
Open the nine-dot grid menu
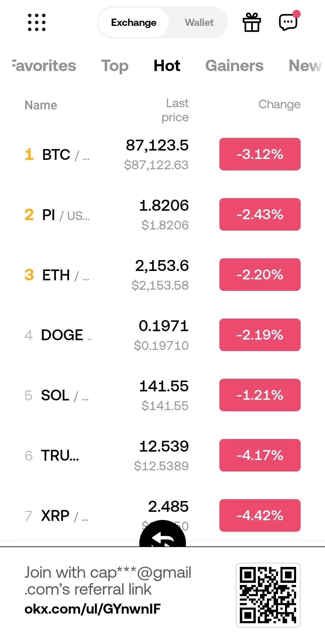[x=36, y=22]
